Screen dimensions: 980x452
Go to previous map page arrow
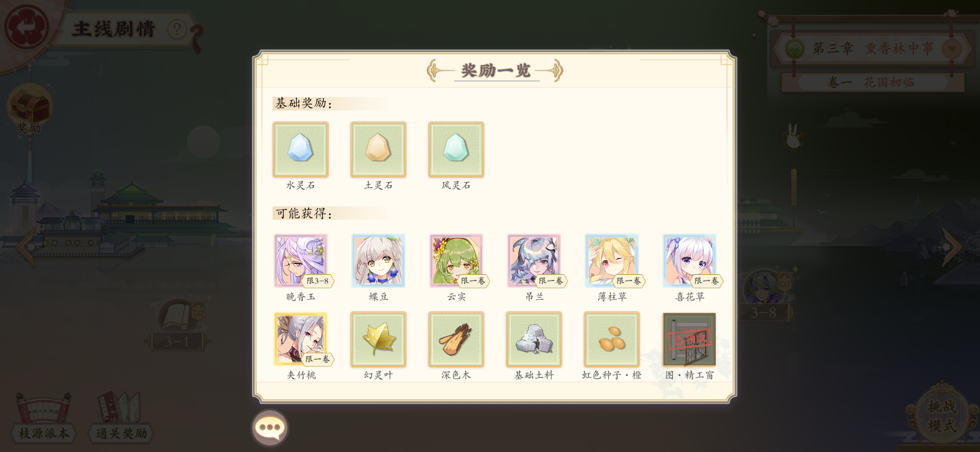pyautogui.click(x=25, y=247)
